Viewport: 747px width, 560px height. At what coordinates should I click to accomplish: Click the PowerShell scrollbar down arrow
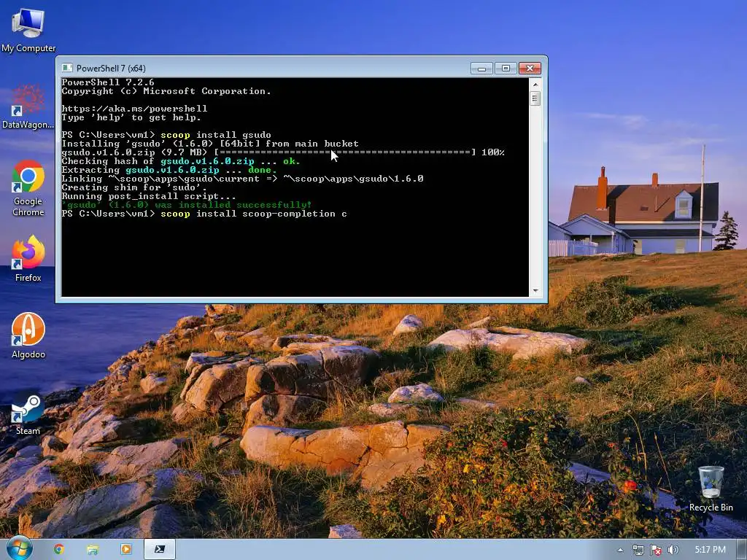coord(535,290)
